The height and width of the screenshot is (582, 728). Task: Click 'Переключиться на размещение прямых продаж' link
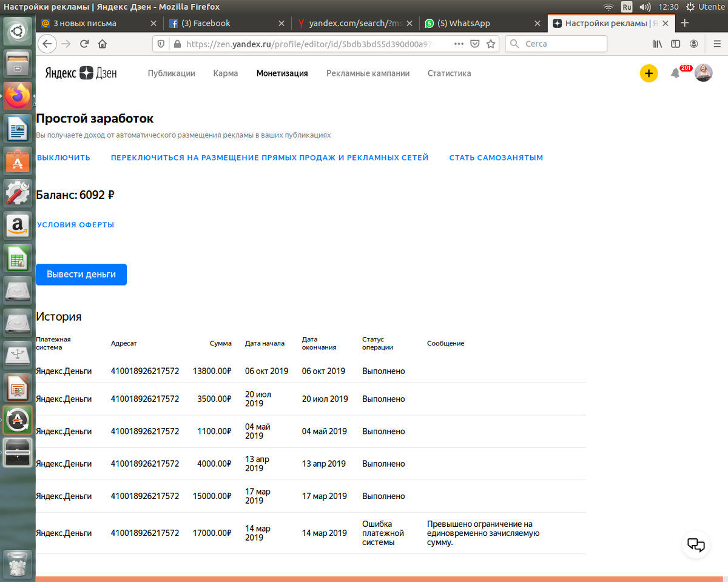pos(269,158)
